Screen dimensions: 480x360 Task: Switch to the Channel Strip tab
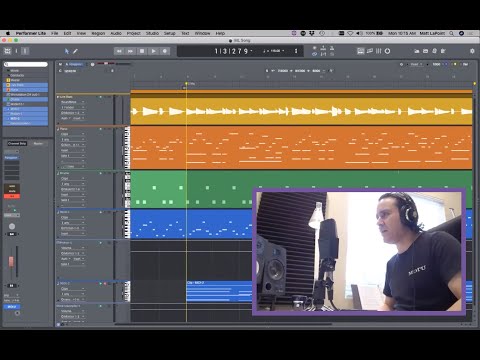click(17, 143)
